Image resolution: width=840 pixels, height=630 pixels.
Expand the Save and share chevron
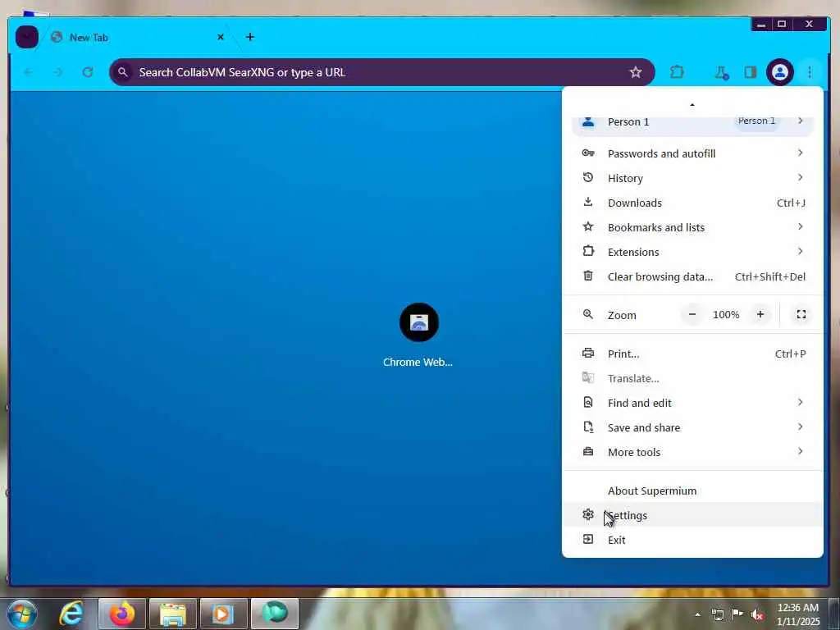tap(801, 427)
